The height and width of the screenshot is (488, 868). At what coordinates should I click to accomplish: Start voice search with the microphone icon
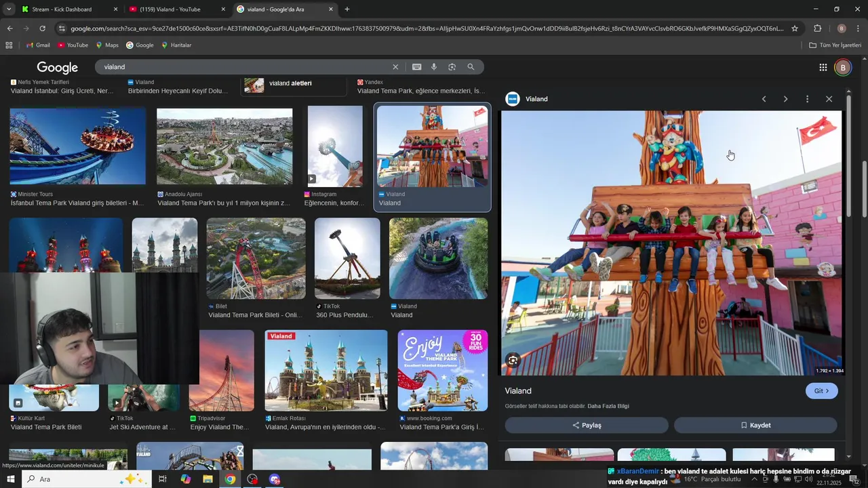pyautogui.click(x=434, y=67)
